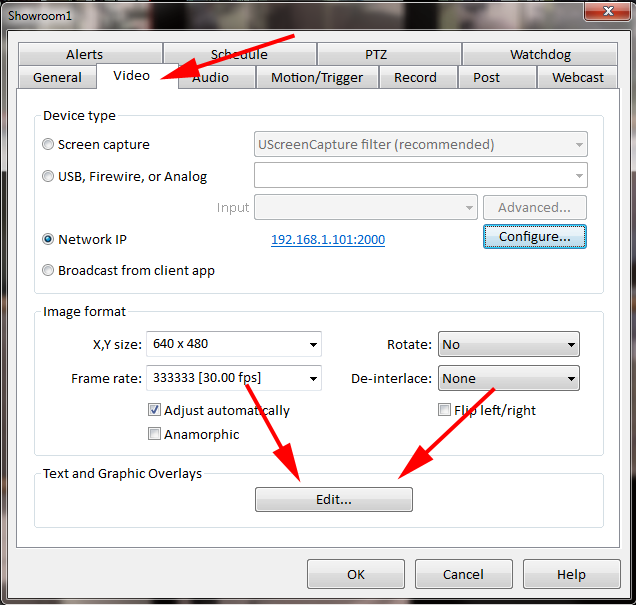
Task: Click Edit... for text and graphic overlays
Action: tap(333, 500)
